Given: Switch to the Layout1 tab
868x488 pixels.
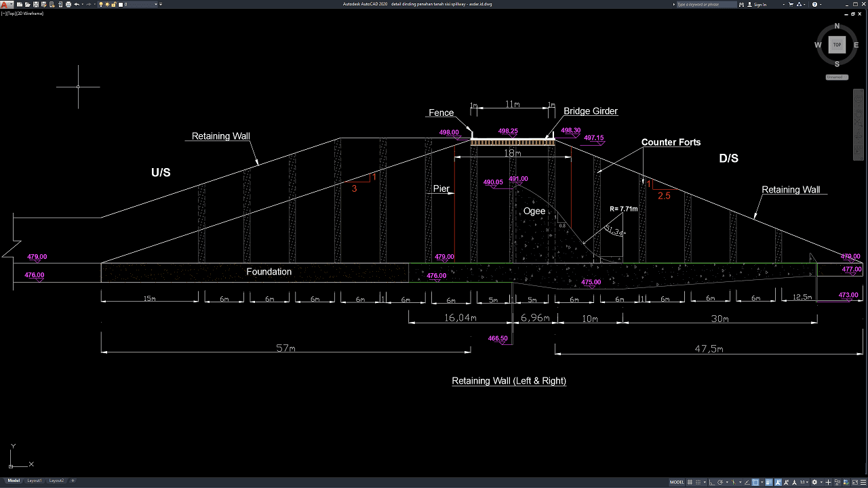Looking at the screenshot, I should pyautogui.click(x=34, y=481).
